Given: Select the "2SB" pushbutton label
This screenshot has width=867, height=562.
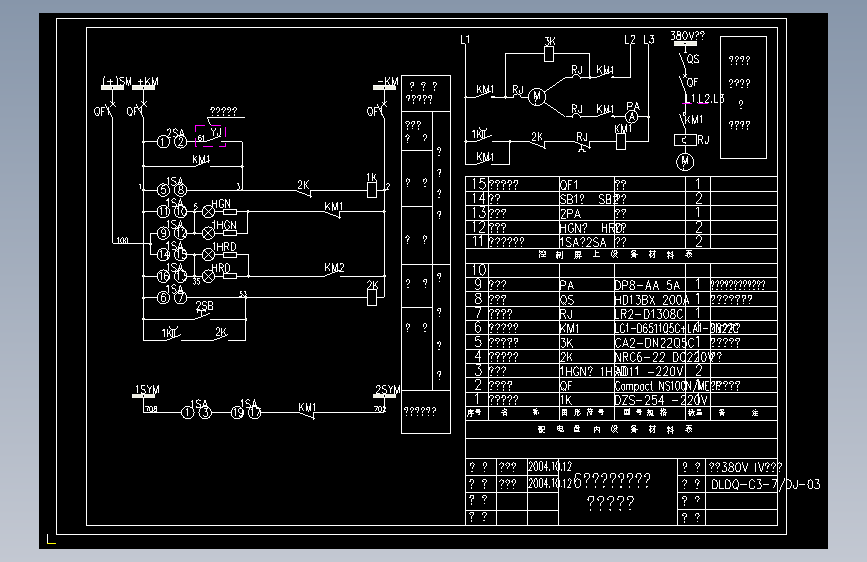Looking at the screenshot, I should tap(204, 306).
